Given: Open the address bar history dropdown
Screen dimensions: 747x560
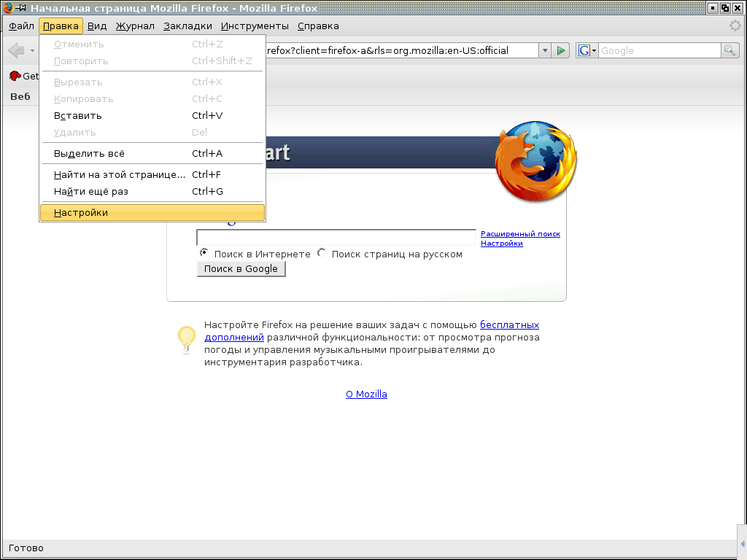Looking at the screenshot, I should pos(544,50).
